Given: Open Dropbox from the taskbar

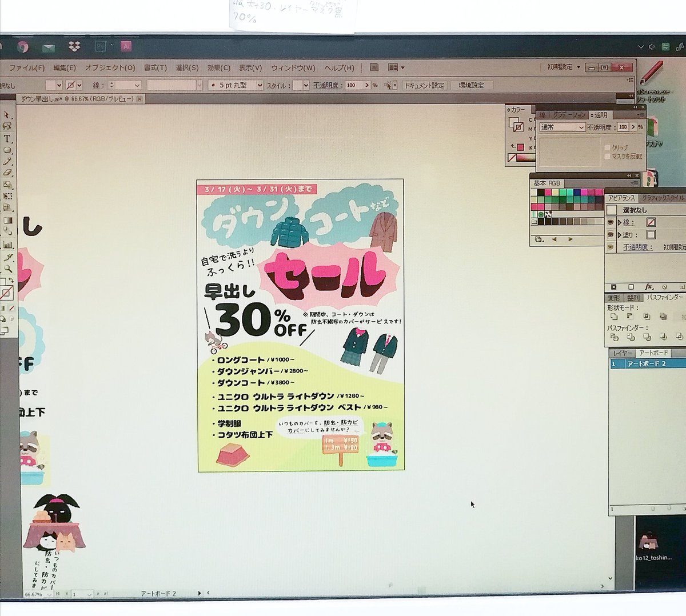Looking at the screenshot, I should click(74, 47).
